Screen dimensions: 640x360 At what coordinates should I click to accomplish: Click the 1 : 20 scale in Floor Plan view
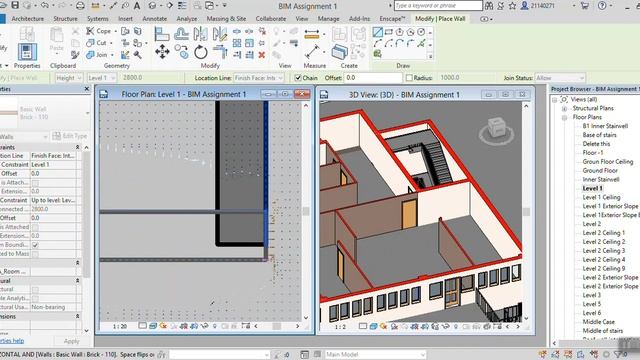click(x=120, y=327)
